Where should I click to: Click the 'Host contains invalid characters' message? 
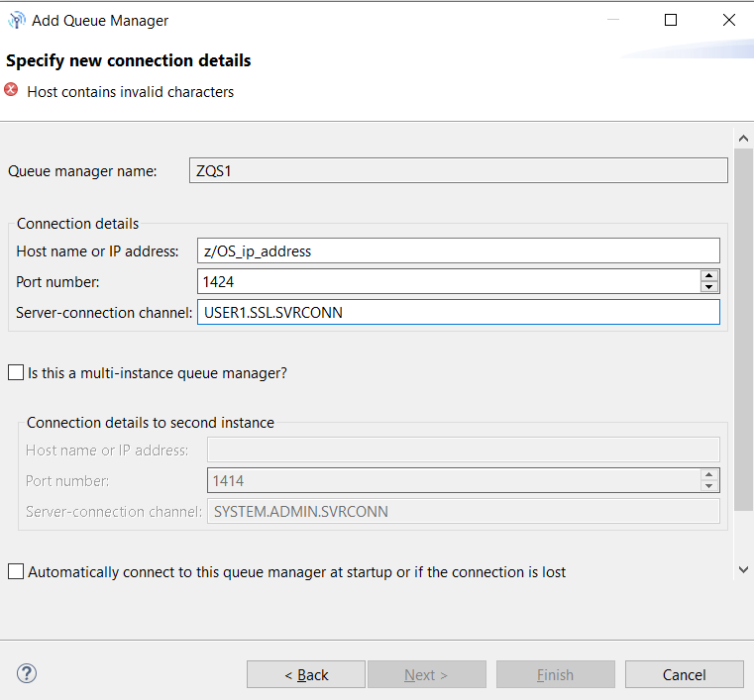pos(131,92)
